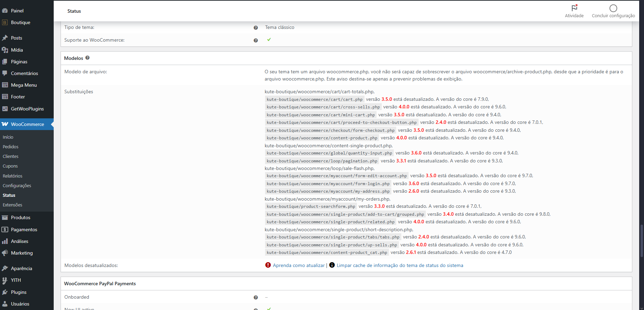Click the Atividade label in header
This screenshot has width=644, height=310.
574,16
